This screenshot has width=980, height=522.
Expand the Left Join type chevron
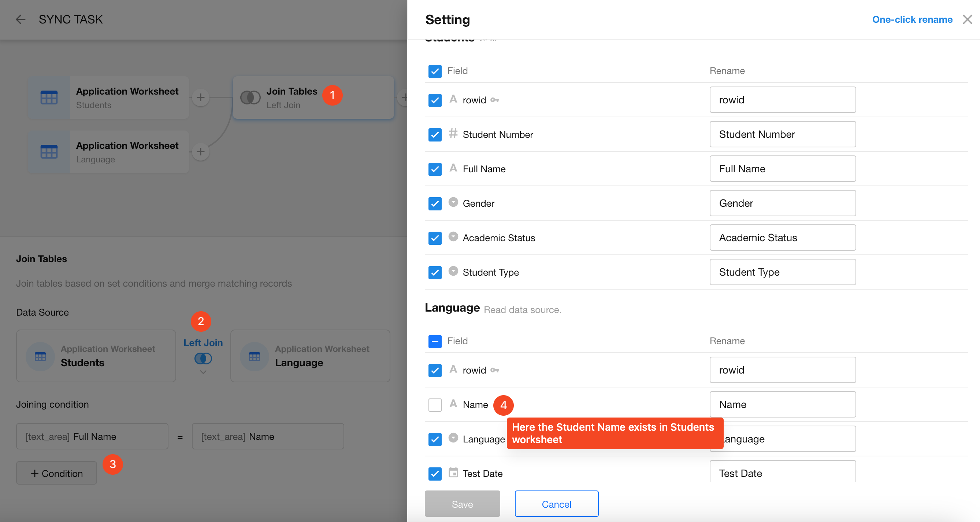click(x=203, y=372)
